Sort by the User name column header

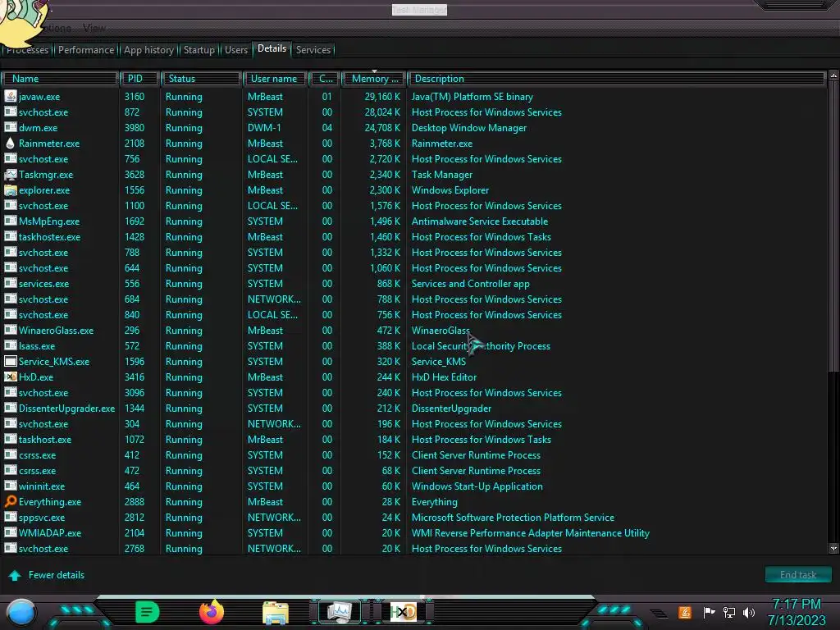tap(274, 79)
